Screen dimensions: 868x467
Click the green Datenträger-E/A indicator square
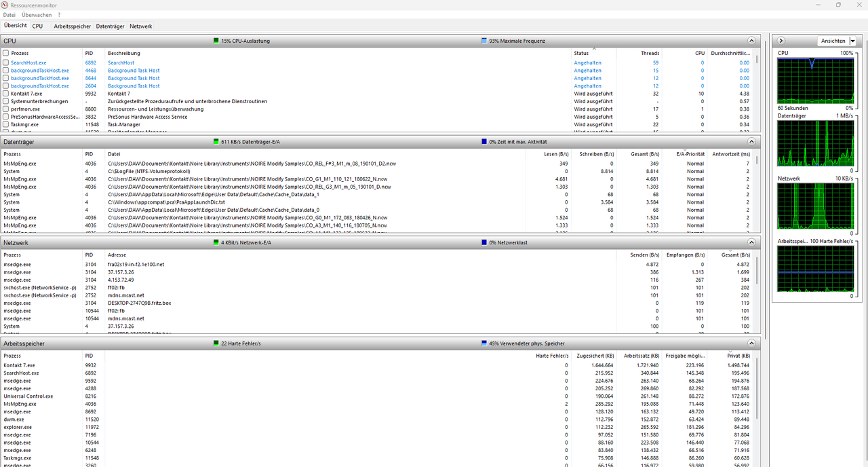coord(216,142)
